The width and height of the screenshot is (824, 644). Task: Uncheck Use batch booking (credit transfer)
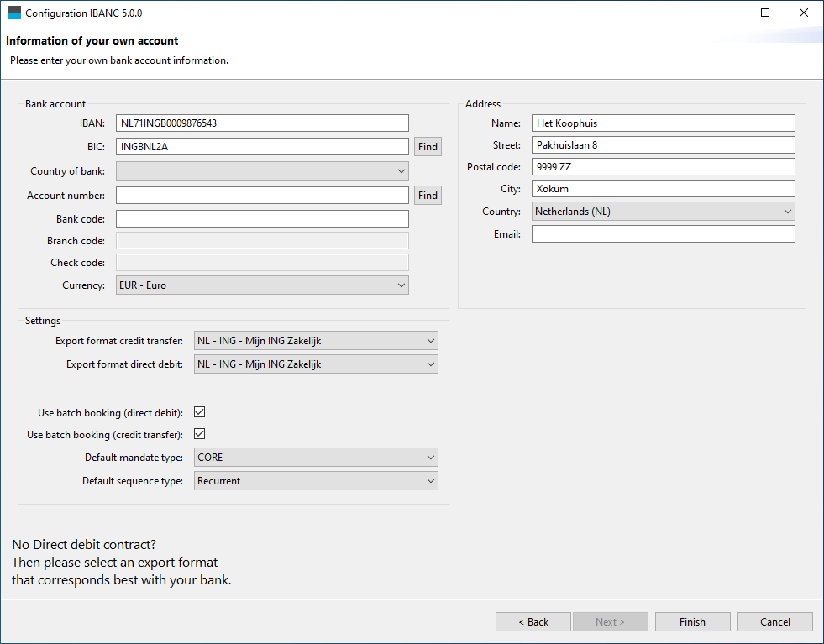200,434
